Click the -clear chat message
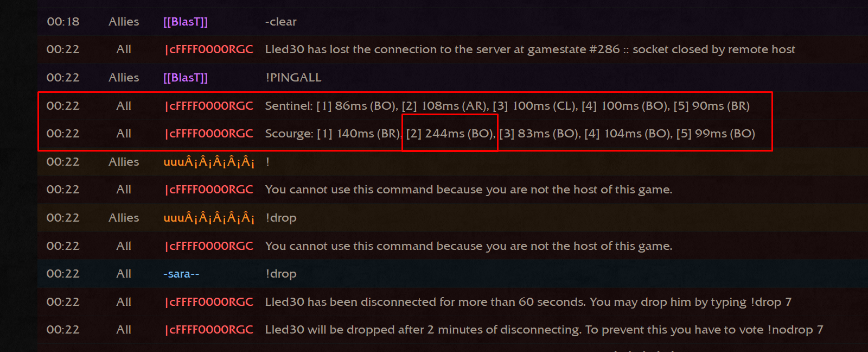Viewport: 868px width, 352px height. click(280, 22)
